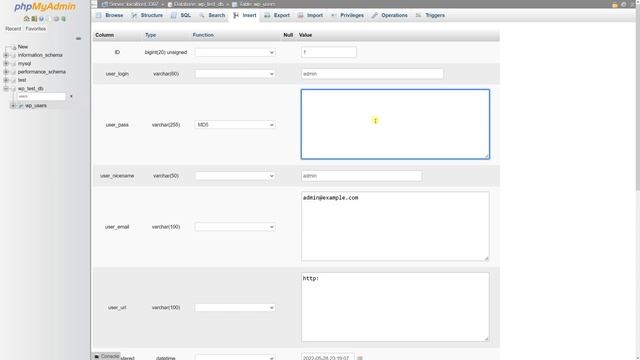This screenshot has width=640, height=360.
Task: Click the 'Null' header text
Action: [288, 35]
